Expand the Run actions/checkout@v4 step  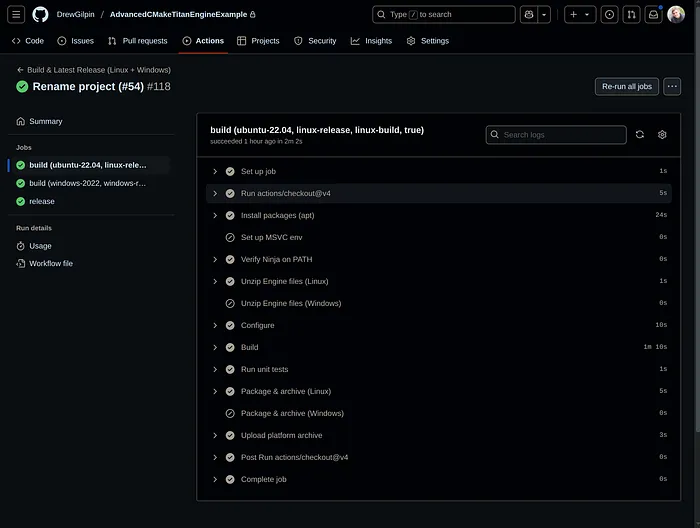[x=439, y=193]
